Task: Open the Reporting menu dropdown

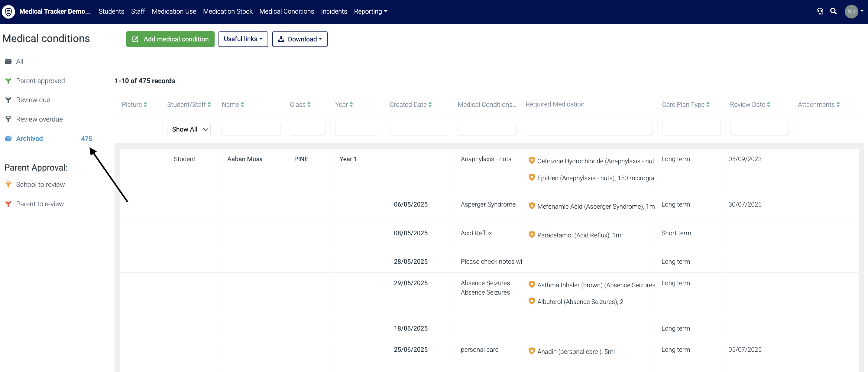Action: click(370, 11)
